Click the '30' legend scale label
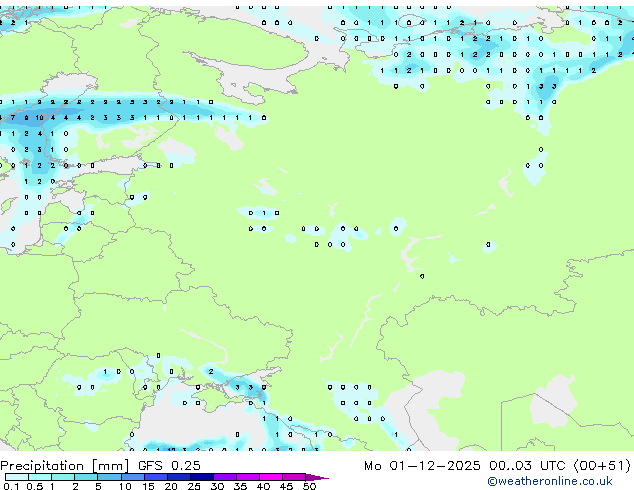The width and height of the screenshot is (634, 490). pyautogui.click(x=218, y=486)
